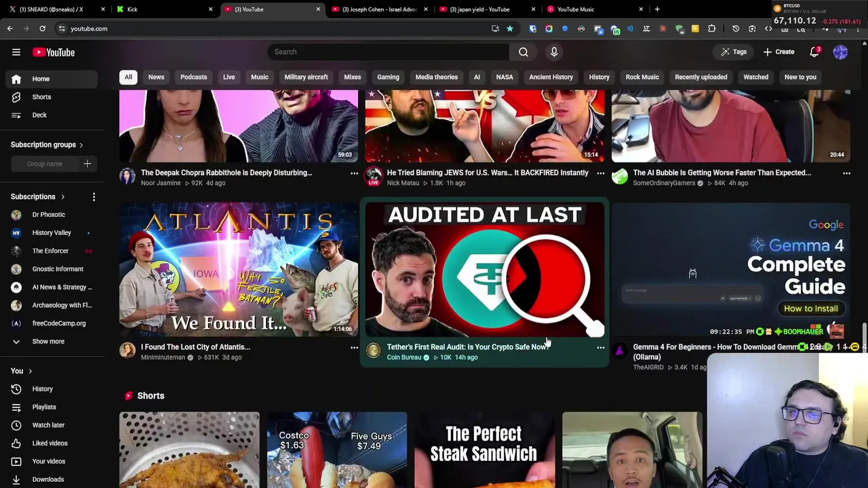
Task: Click the YouTube logo
Action: [54, 52]
